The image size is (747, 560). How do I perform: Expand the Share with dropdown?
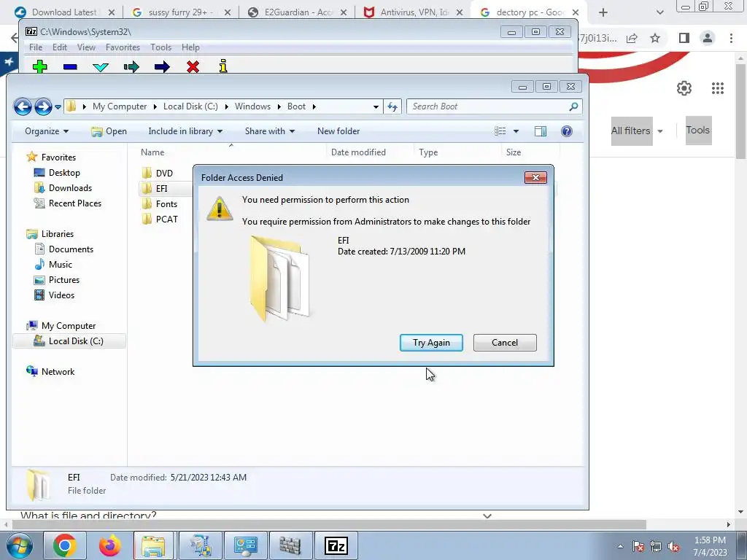pyautogui.click(x=270, y=131)
